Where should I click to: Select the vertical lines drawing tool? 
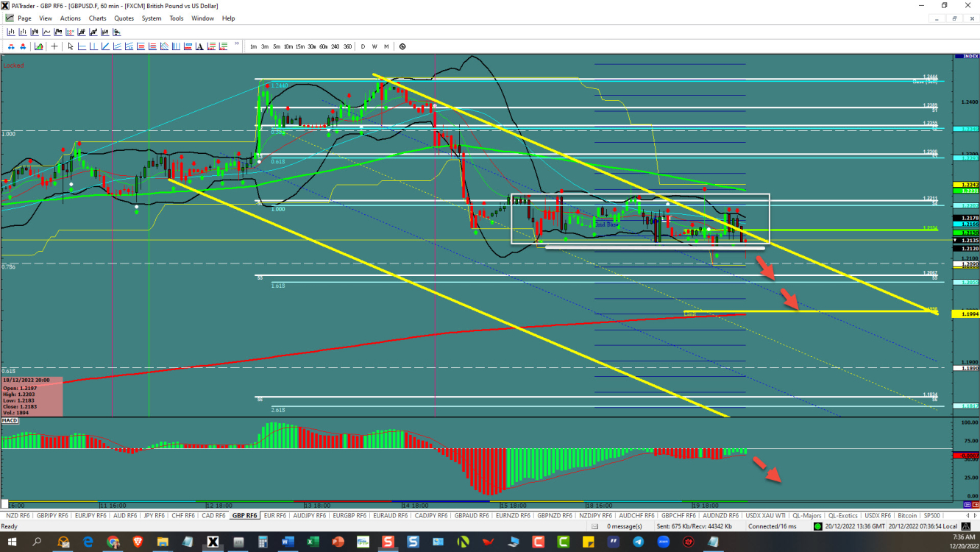176,46
